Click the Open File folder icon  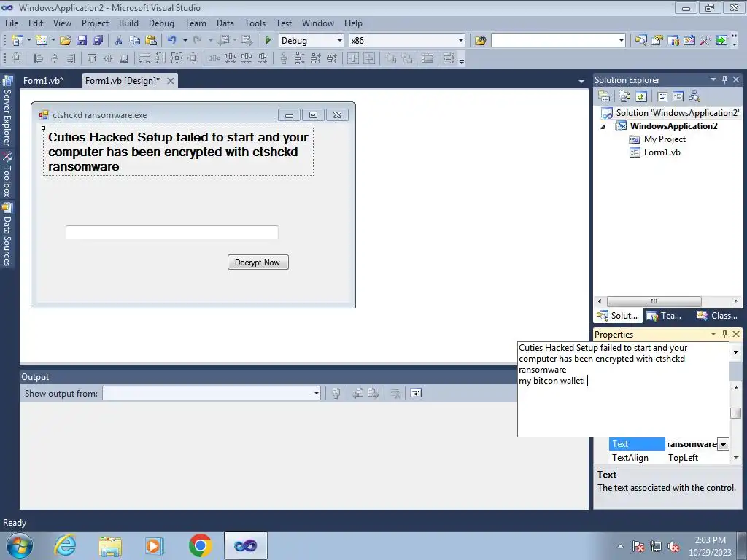click(x=66, y=41)
